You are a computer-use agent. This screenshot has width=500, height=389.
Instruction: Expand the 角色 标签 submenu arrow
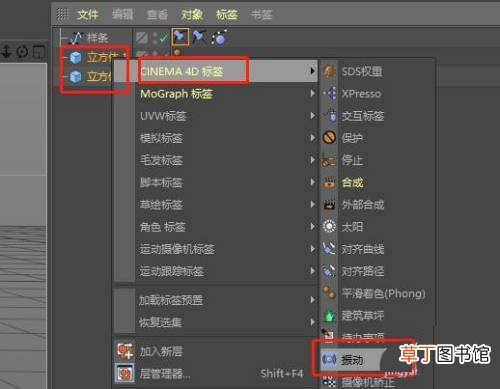(x=312, y=226)
